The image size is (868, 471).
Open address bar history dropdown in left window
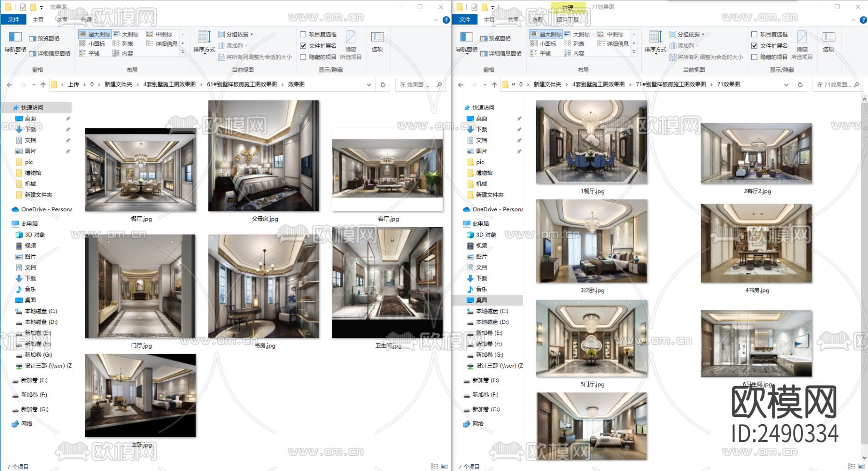(x=369, y=84)
